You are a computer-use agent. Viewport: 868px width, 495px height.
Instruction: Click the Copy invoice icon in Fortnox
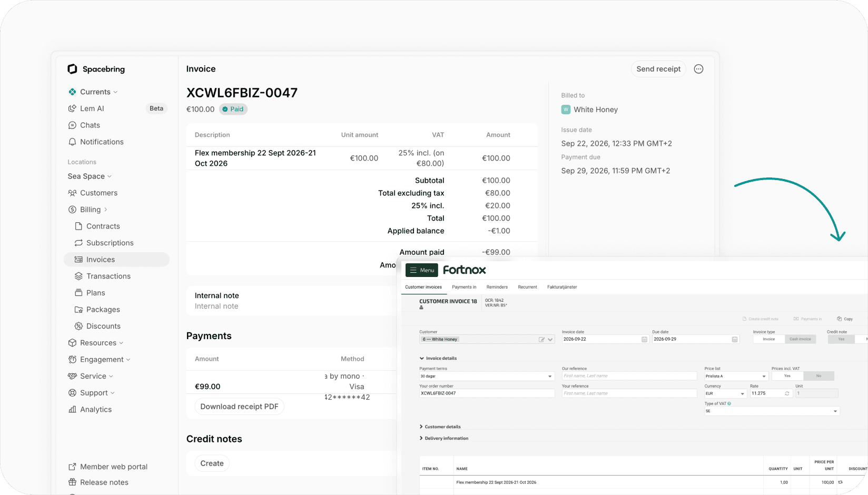(x=840, y=319)
